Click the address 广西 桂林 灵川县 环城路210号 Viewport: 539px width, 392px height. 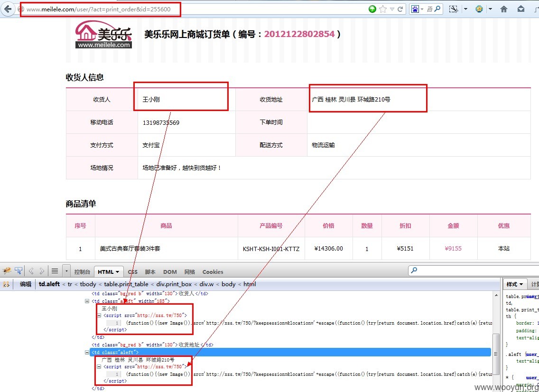pos(351,99)
